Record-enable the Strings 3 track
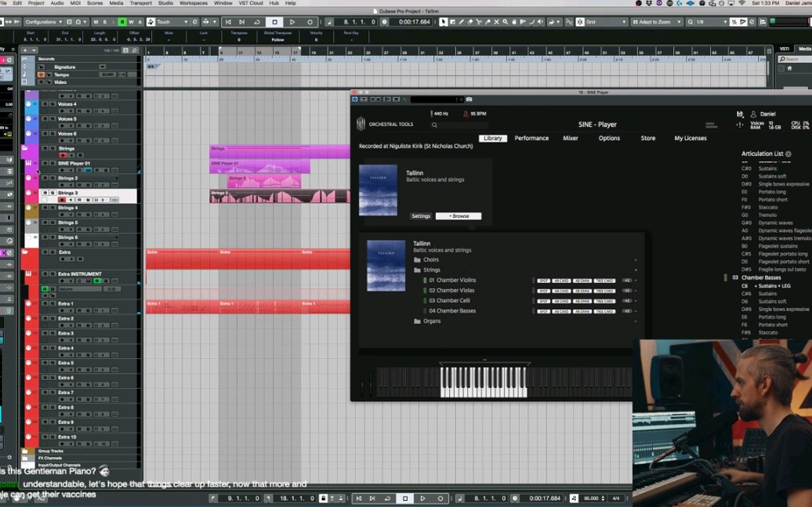The width and height of the screenshot is (812, 507). point(63,199)
